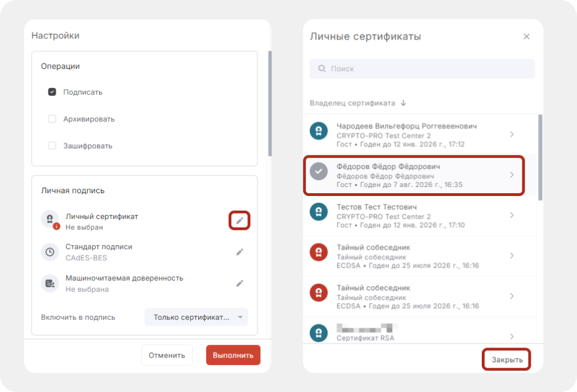
Task: Click the checkmark avatar on the Фёдоров certificate
Action: pos(318,171)
